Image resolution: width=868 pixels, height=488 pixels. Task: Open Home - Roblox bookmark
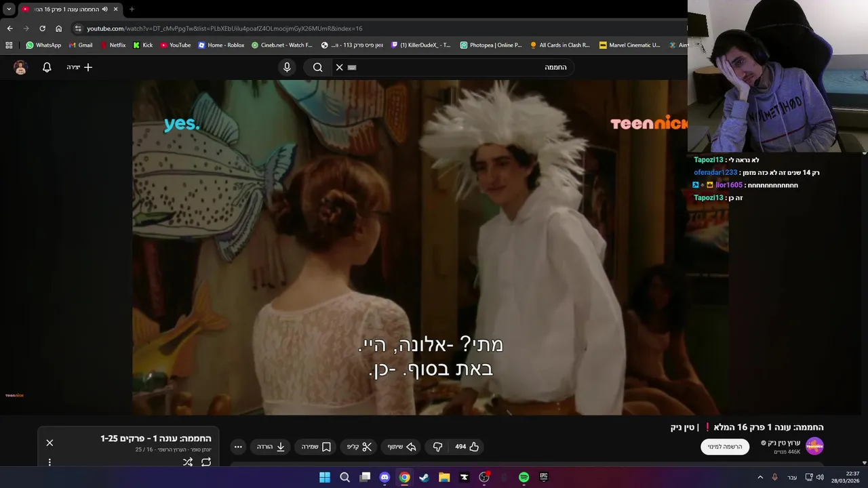(221, 45)
